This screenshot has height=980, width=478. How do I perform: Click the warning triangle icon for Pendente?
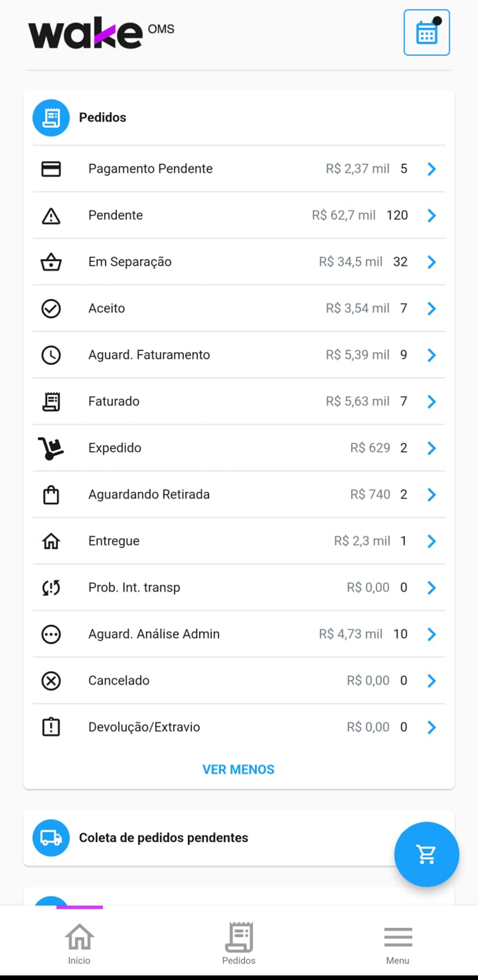point(51,216)
